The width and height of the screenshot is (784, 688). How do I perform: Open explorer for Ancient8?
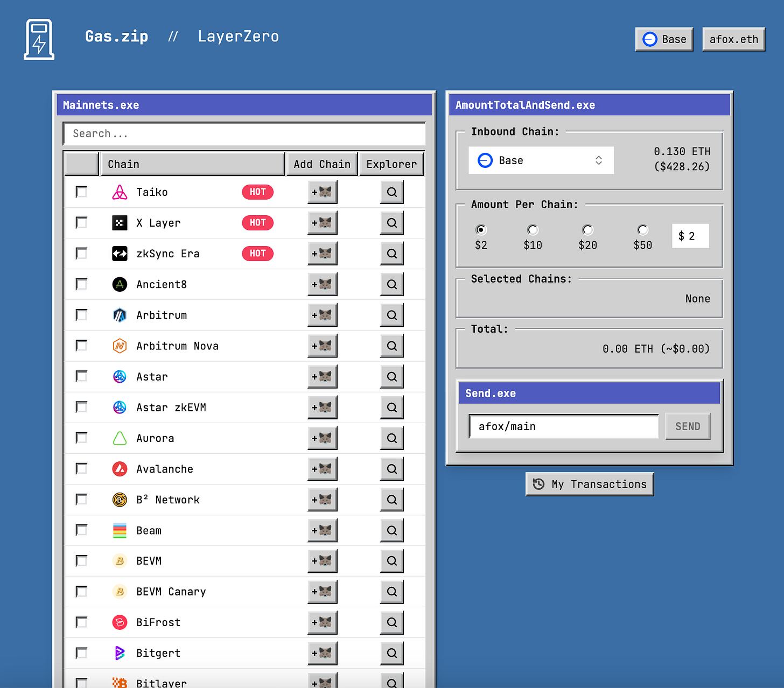(x=391, y=284)
